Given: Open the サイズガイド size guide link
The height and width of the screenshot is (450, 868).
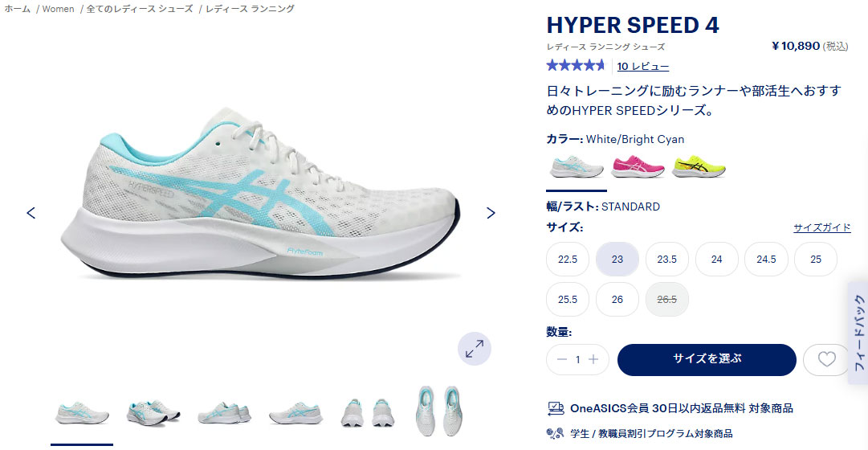Looking at the screenshot, I should click(822, 227).
